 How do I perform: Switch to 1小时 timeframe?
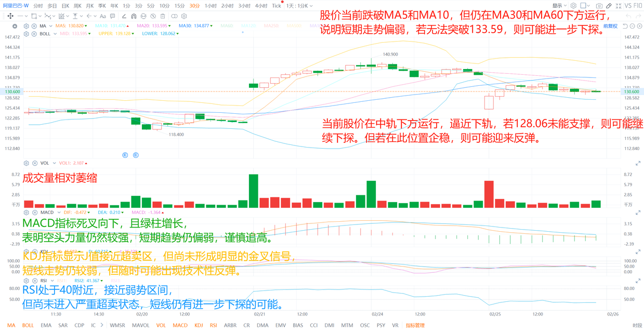[x=211, y=6]
